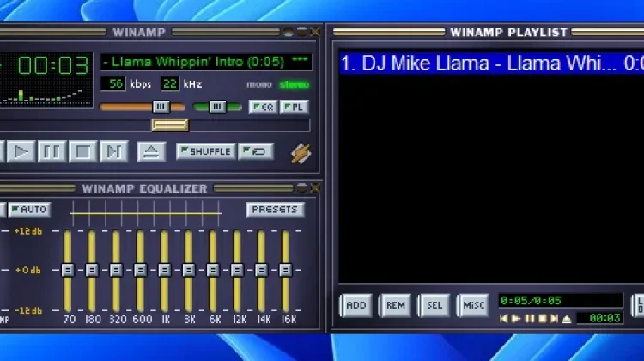644x361 pixels.
Task: Click the 14K equalizer band slider
Action: 261,270
